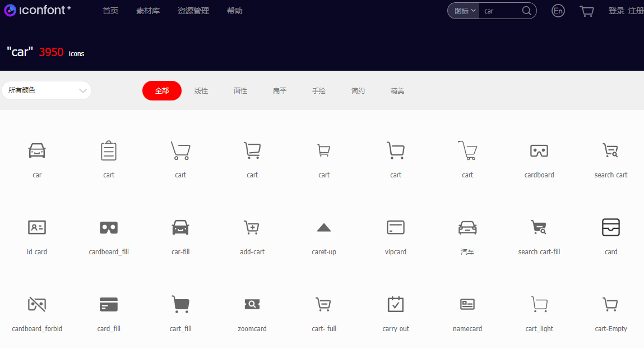This screenshot has width=644, height=348.
Task: Pick the vipcard icon
Action: pos(396,227)
